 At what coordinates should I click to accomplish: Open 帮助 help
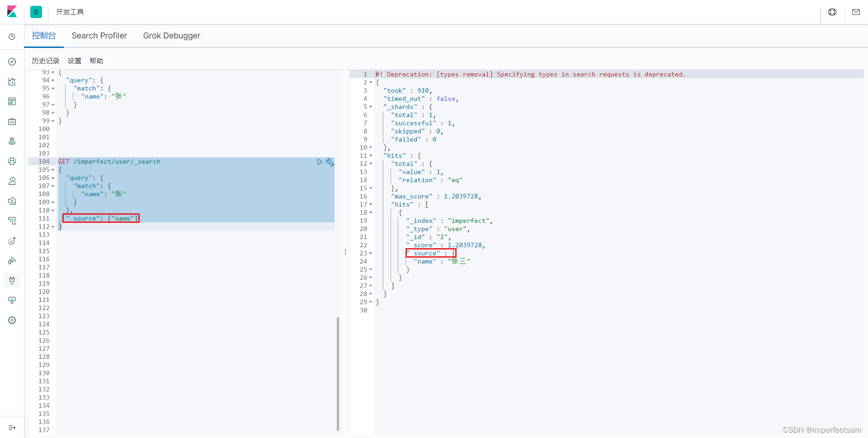click(96, 61)
